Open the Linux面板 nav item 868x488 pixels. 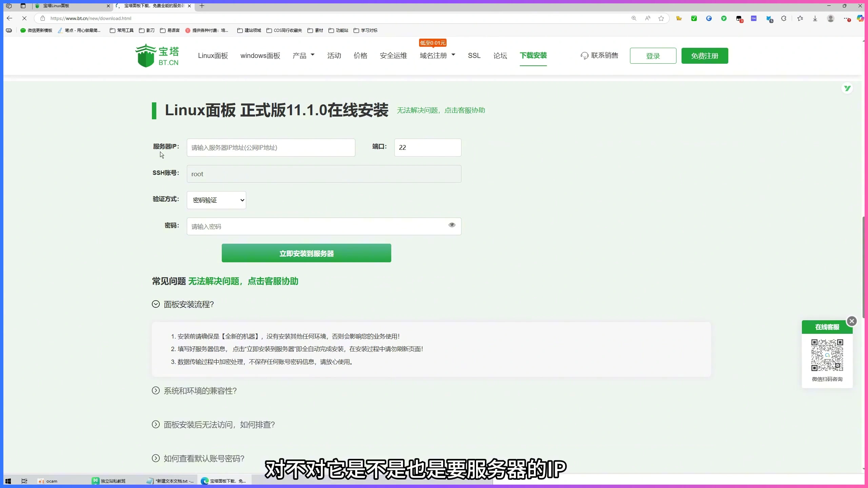pos(213,56)
